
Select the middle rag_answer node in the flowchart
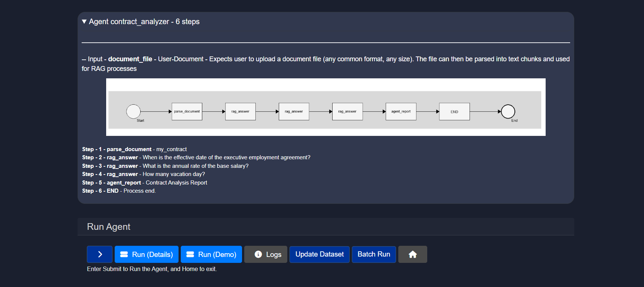pyautogui.click(x=294, y=111)
